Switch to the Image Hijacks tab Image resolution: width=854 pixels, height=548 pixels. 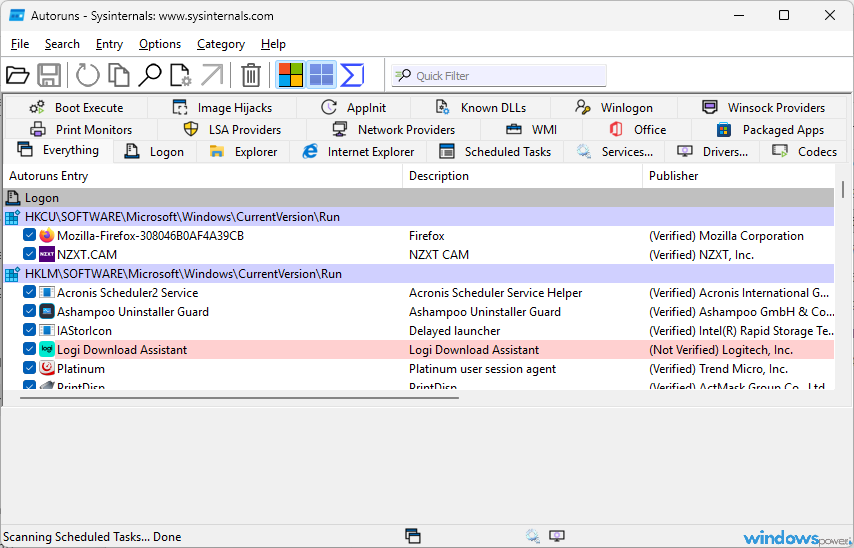coord(222,107)
